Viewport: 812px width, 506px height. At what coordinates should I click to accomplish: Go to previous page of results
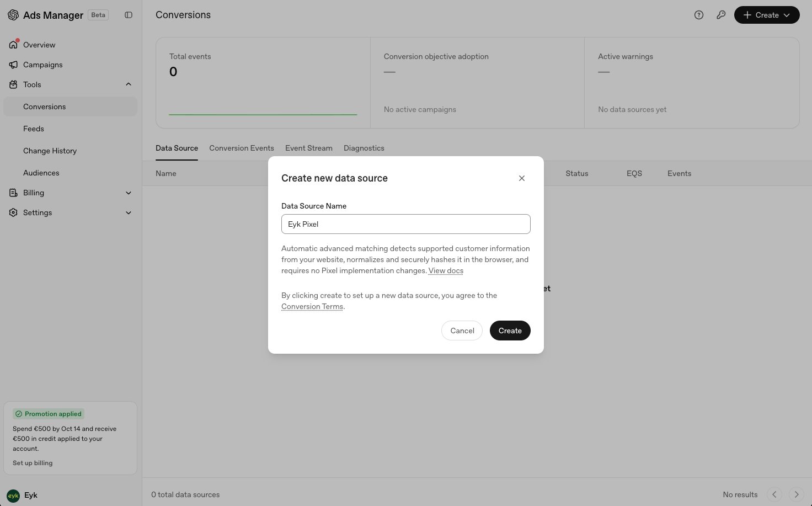tap(774, 494)
